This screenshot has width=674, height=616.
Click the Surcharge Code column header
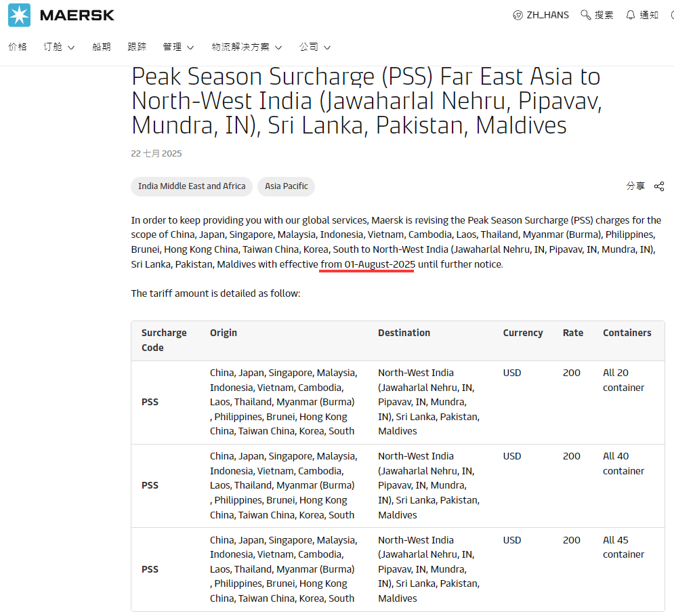[x=164, y=340]
